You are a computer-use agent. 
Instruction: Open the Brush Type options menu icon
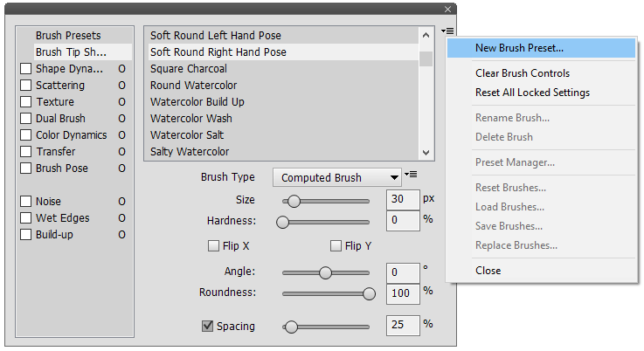(x=412, y=175)
